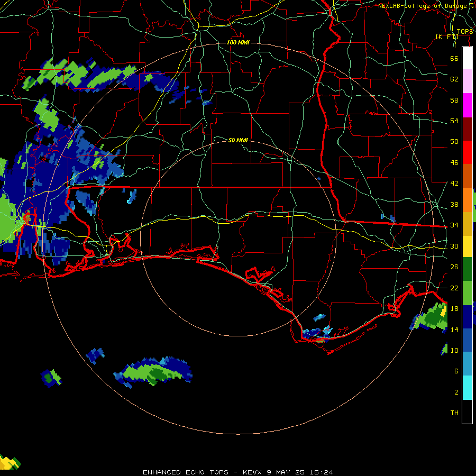The height and width of the screenshot is (476, 476).
Task: Click the medium blue 10-14 kft swatch
Action: (467, 340)
